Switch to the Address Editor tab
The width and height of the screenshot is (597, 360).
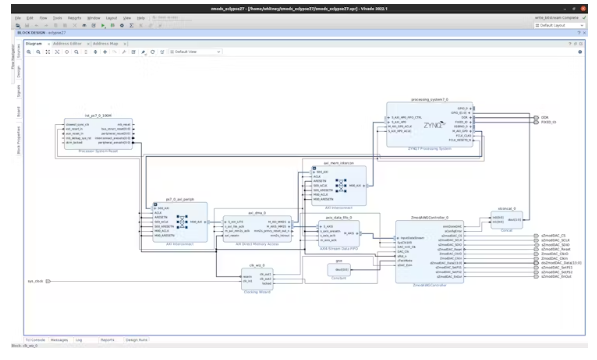click(x=67, y=44)
